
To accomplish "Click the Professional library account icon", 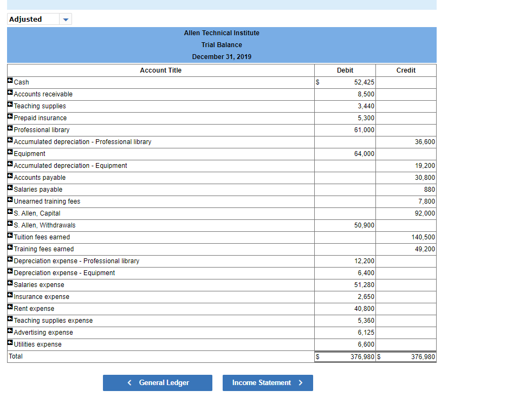I will pyautogui.click(x=10, y=129).
